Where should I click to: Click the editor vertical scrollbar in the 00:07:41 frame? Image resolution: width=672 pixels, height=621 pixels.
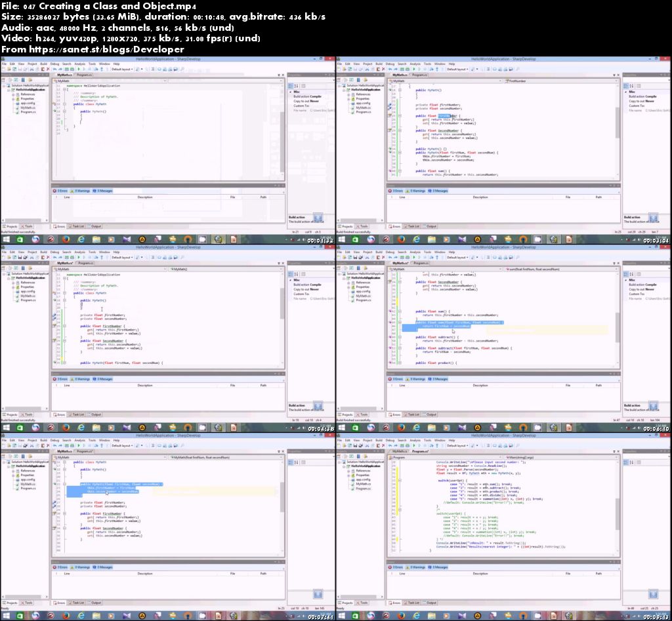282,497
